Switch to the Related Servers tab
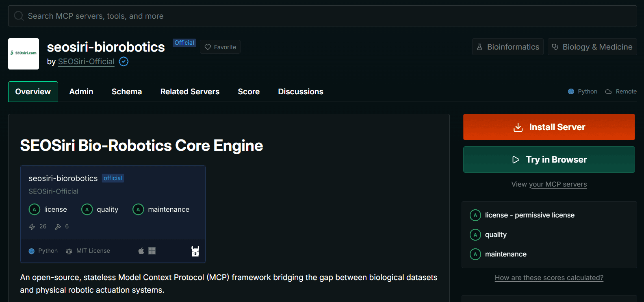 click(190, 92)
